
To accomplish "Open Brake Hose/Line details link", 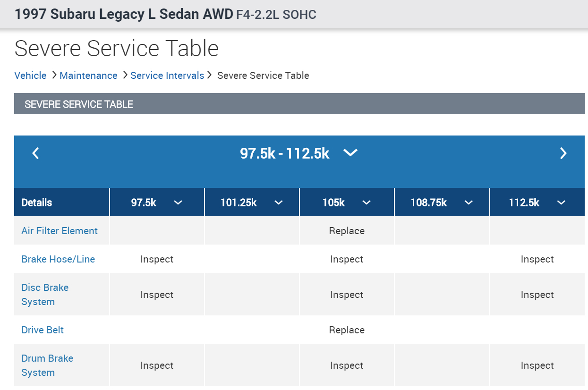I will coord(58,259).
